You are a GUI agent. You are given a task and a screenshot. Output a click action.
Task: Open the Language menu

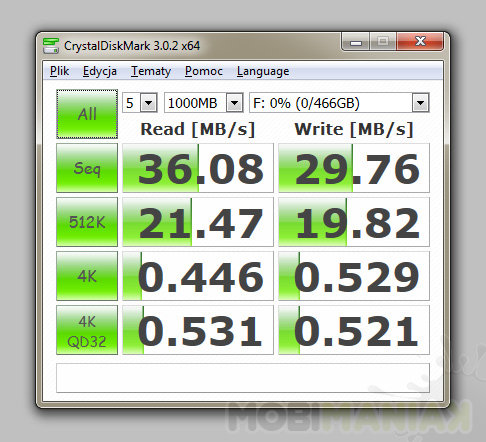coord(263,71)
